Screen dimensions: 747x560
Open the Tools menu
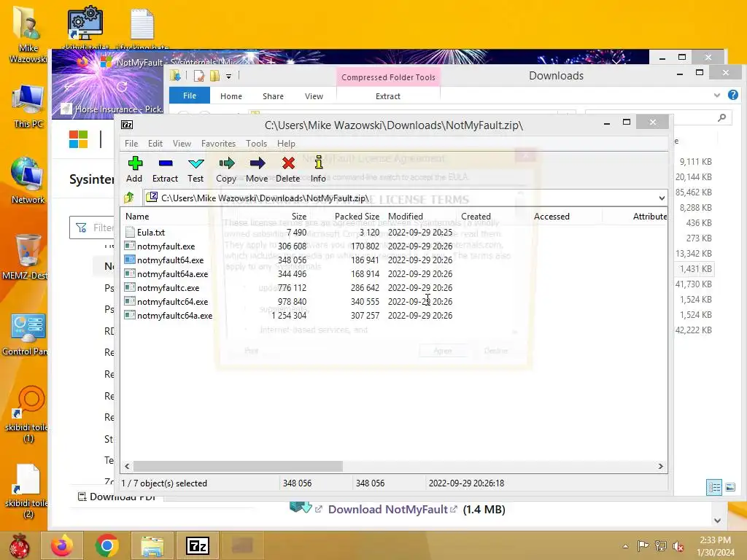pyautogui.click(x=256, y=144)
